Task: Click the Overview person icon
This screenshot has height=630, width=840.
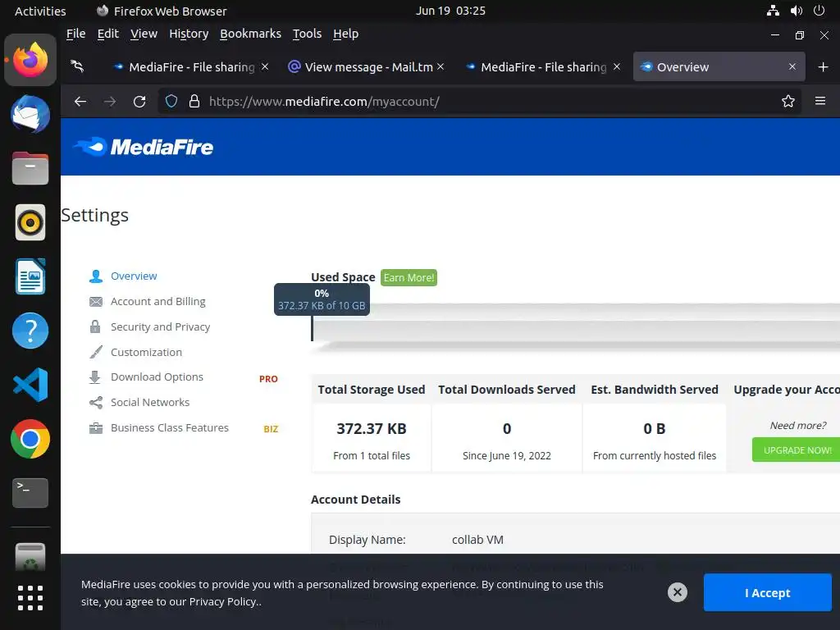Action: [96, 276]
